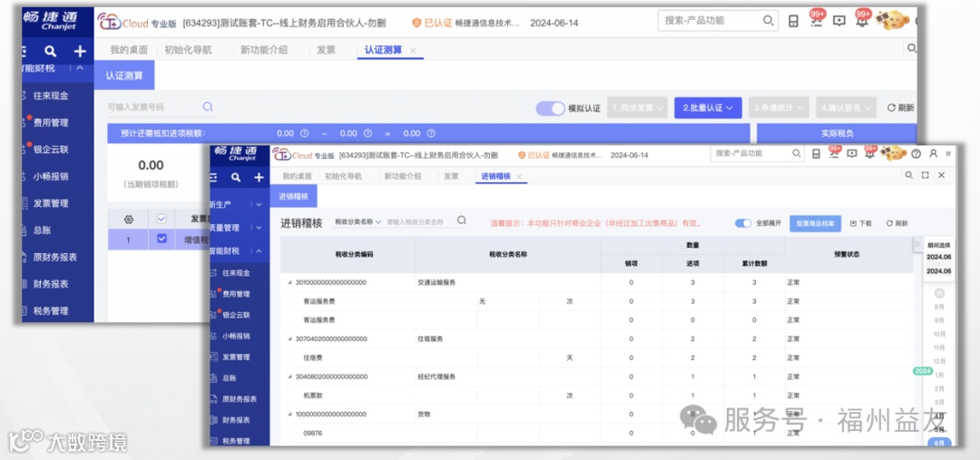Click the help question mark icon in the front window
The width and height of the screenshot is (980, 460).
(916, 153)
